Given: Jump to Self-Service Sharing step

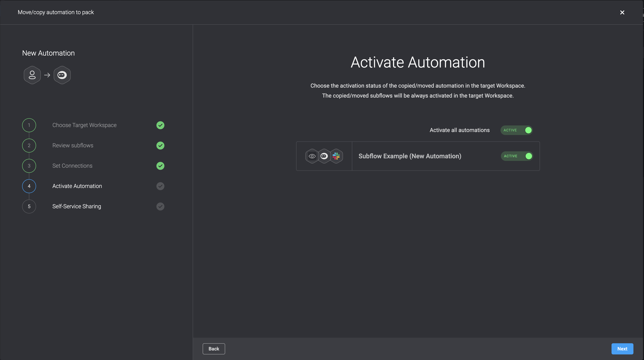Looking at the screenshot, I should (x=77, y=206).
